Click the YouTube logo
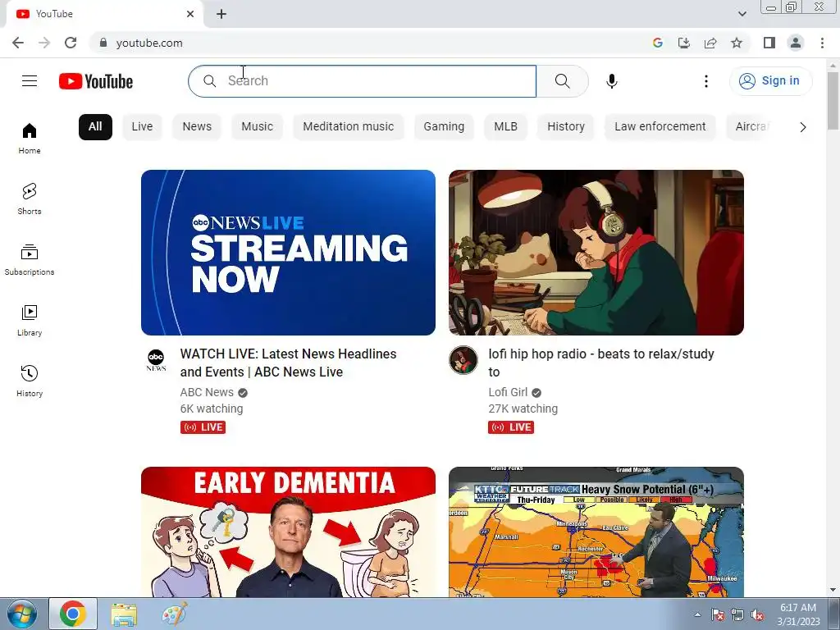Viewport: 840px width, 630px height. point(96,81)
